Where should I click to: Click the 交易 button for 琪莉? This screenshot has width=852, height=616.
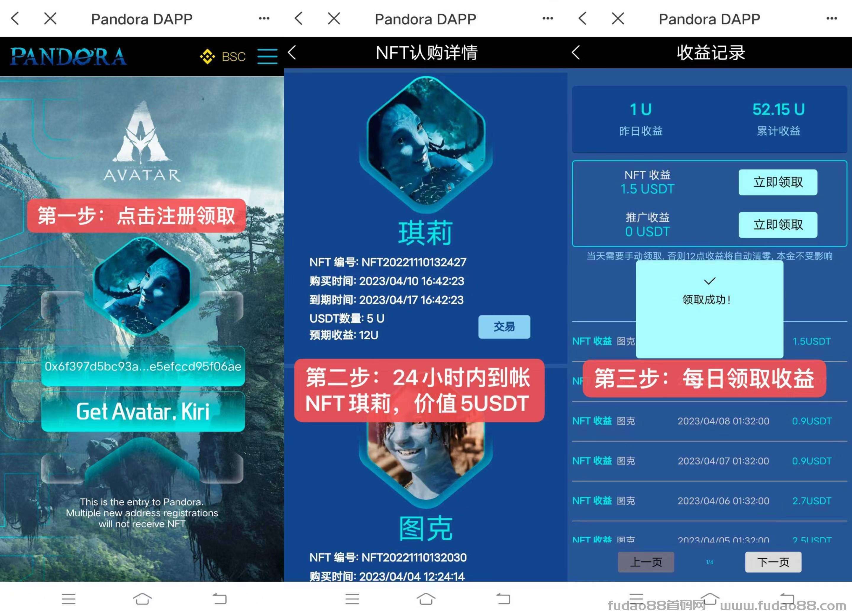[504, 326]
